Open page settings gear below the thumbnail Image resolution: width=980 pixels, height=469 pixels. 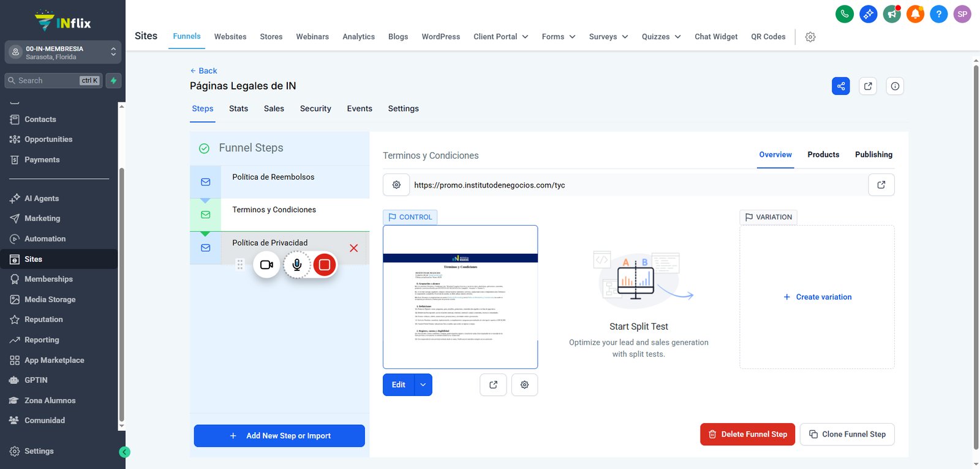tap(524, 385)
